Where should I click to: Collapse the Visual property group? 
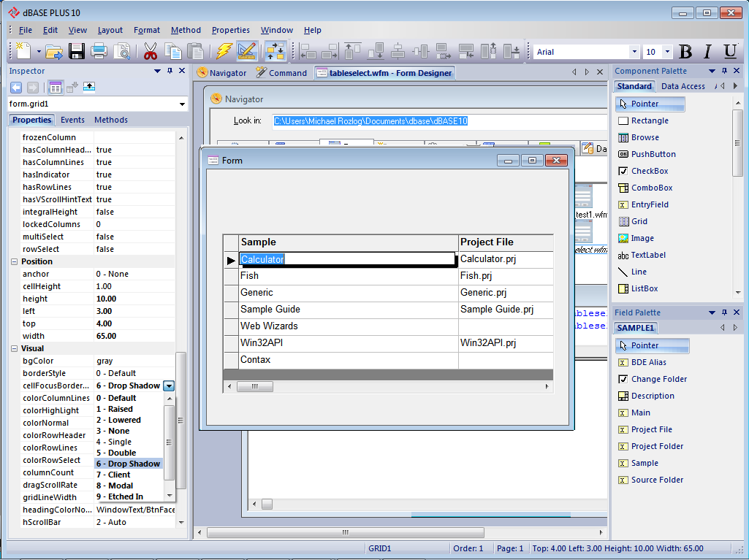(14, 348)
